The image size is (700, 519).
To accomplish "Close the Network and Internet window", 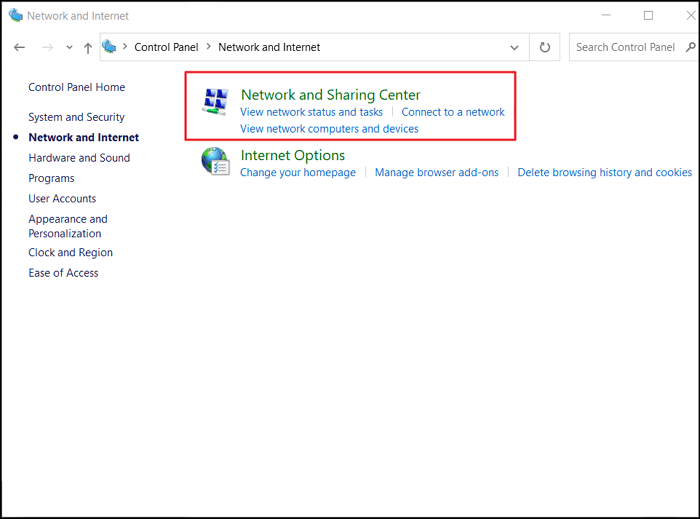I will [x=691, y=16].
